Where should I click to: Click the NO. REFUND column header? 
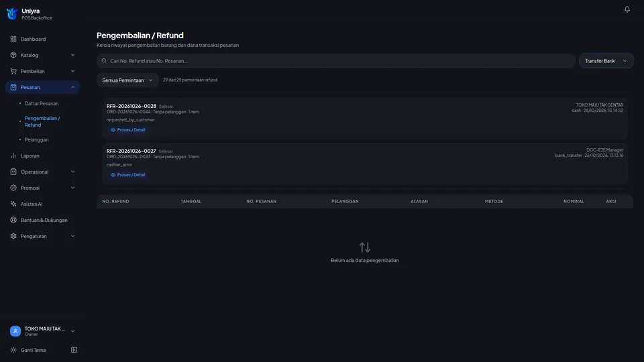tap(115, 201)
